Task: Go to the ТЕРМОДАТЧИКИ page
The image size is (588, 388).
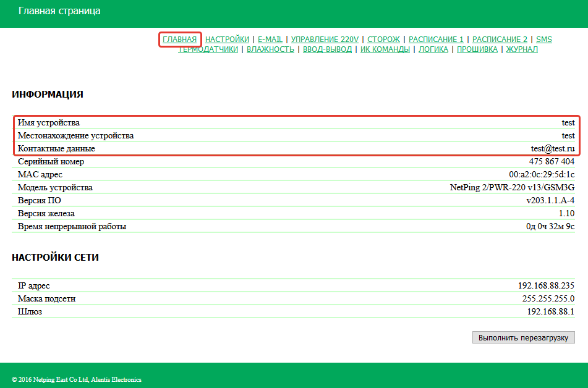Action: (x=208, y=49)
